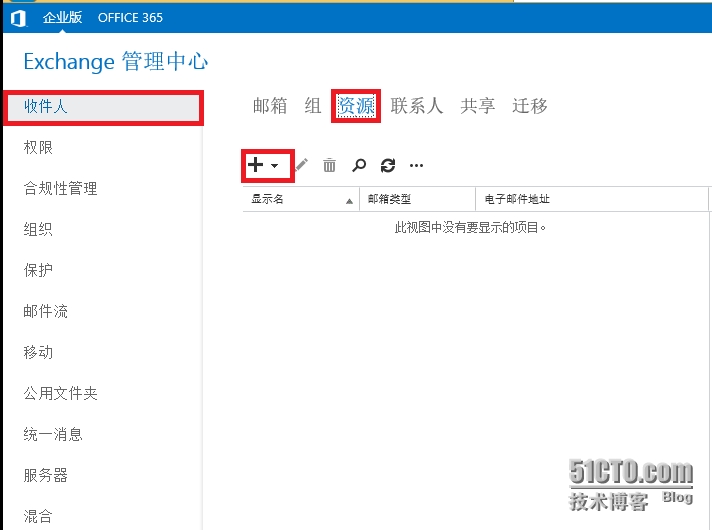This screenshot has height=530, width=712.
Task: Open the 邮箱 tab
Action: pos(270,106)
